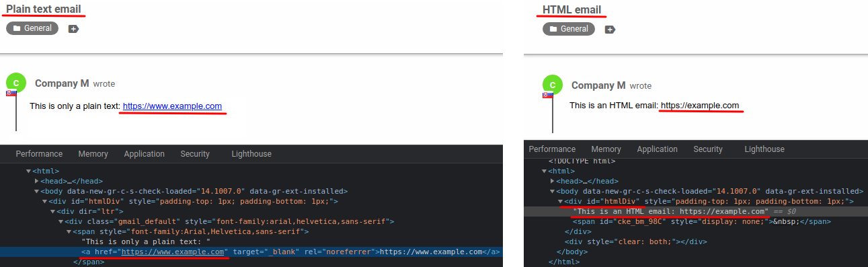Click the add-tag icon beside the right General tag

tap(610, 30)
